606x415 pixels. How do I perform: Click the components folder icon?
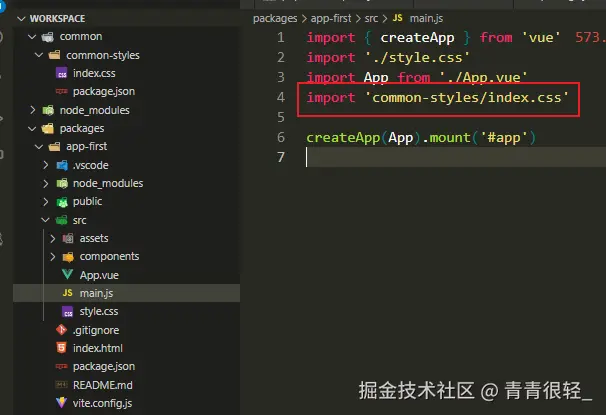[68, 257]
